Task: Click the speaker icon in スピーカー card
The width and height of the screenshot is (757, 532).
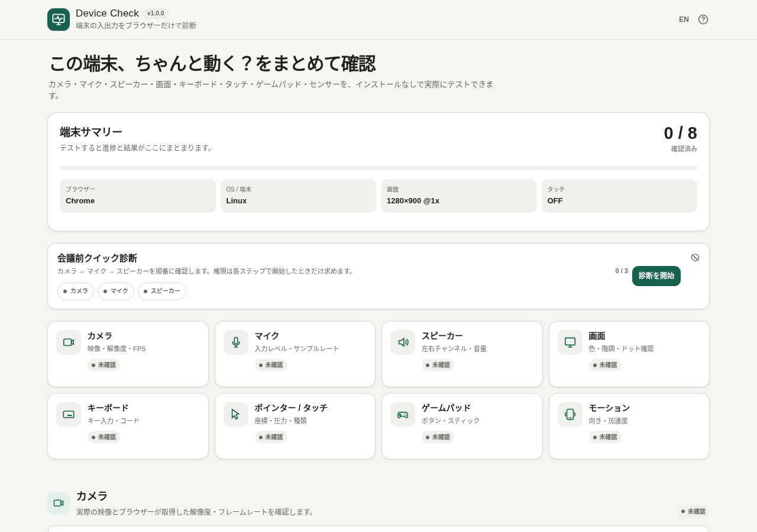Action: [403, 342]
